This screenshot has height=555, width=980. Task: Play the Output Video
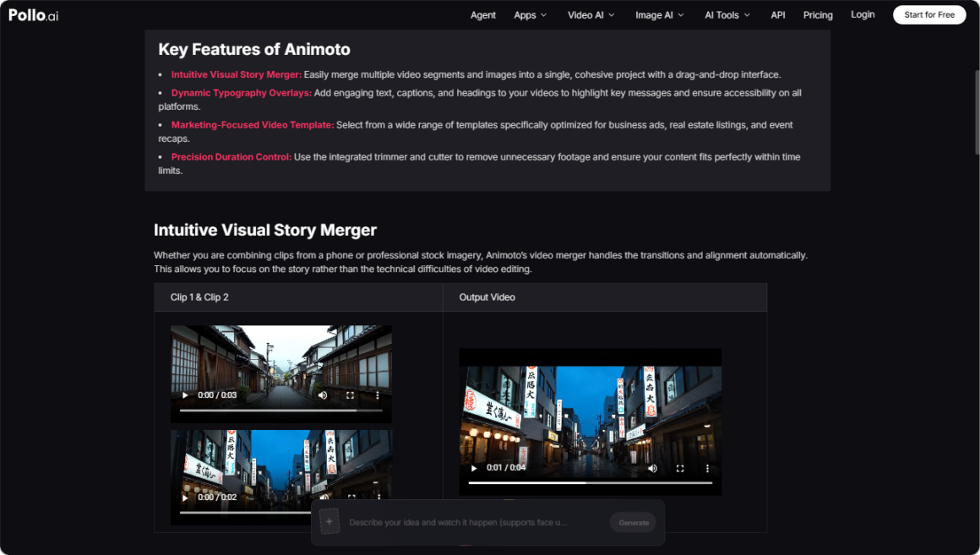click(x=474, y=467)
